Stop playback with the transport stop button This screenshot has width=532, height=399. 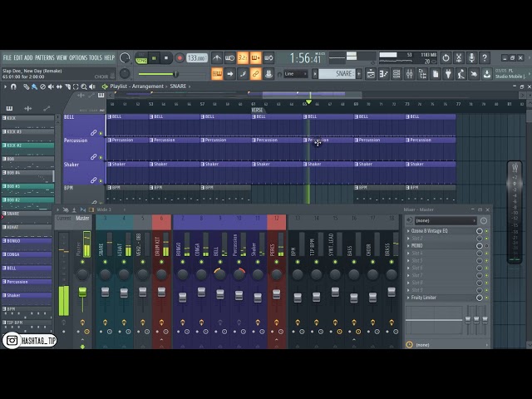(x=166, y=58)
